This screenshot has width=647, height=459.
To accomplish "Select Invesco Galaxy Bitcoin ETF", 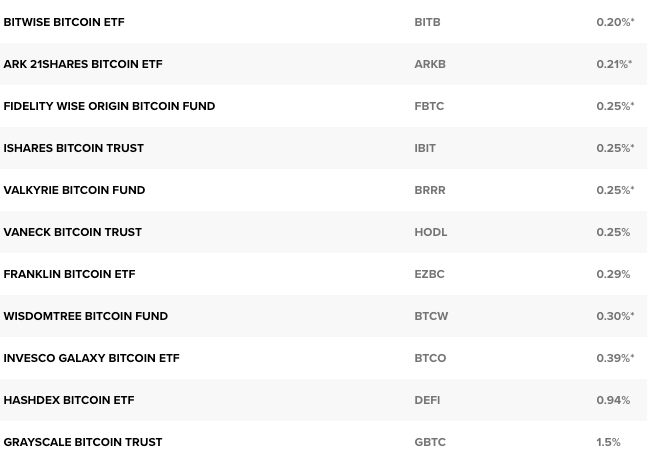I will click(92, 358).
